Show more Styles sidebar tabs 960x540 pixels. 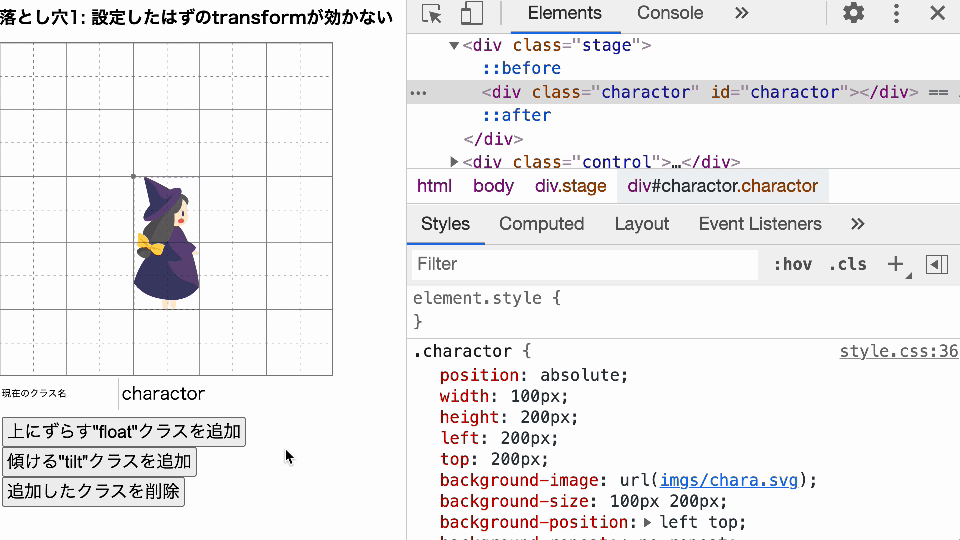pos(857,224)
